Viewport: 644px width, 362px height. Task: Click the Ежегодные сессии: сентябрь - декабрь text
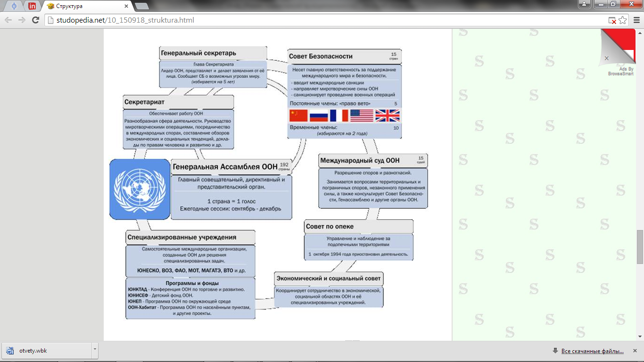click(231, 209)
